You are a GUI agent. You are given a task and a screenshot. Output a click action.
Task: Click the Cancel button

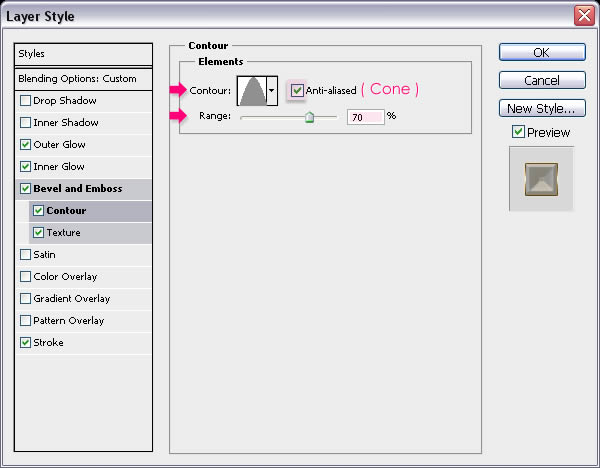coord(542,80)
